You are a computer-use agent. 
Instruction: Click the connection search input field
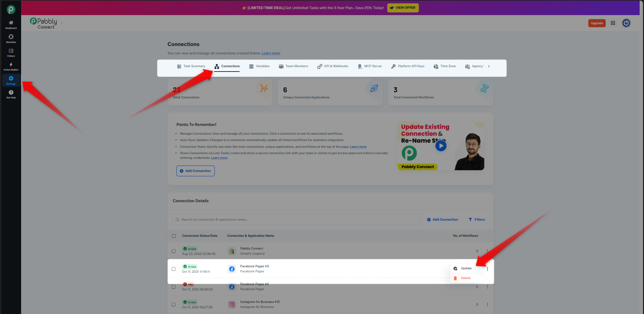point(296,220)
